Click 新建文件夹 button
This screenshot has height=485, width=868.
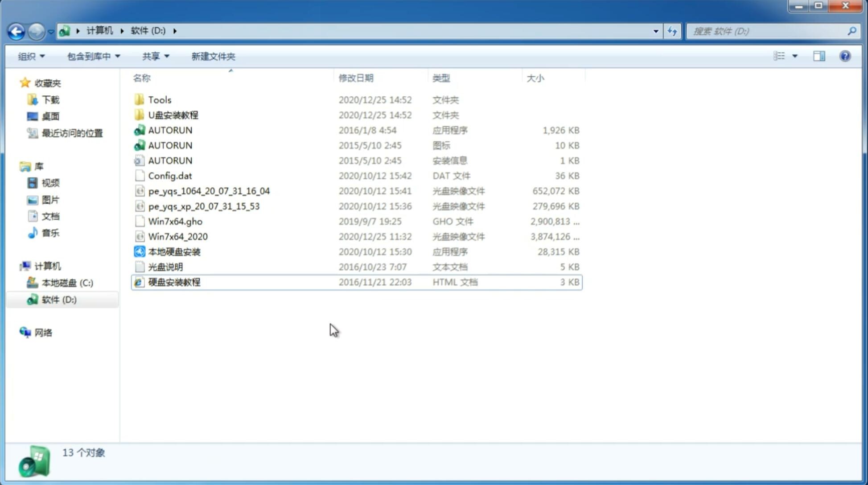[213, 56]
